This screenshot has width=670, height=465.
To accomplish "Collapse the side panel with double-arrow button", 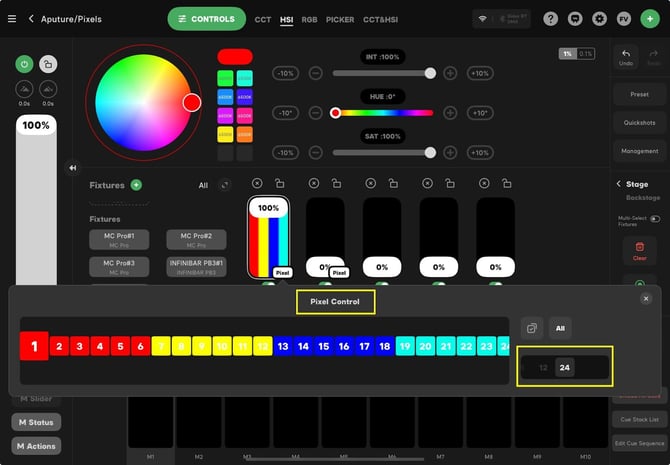I will point(73,168).
